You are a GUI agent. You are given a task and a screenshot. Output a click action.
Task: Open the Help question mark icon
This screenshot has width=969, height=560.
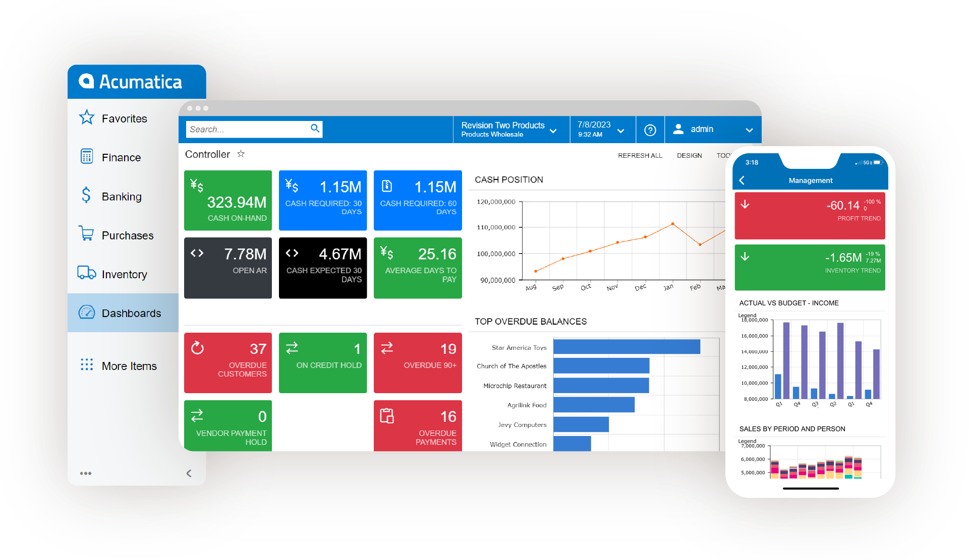[x=650, y=130]
